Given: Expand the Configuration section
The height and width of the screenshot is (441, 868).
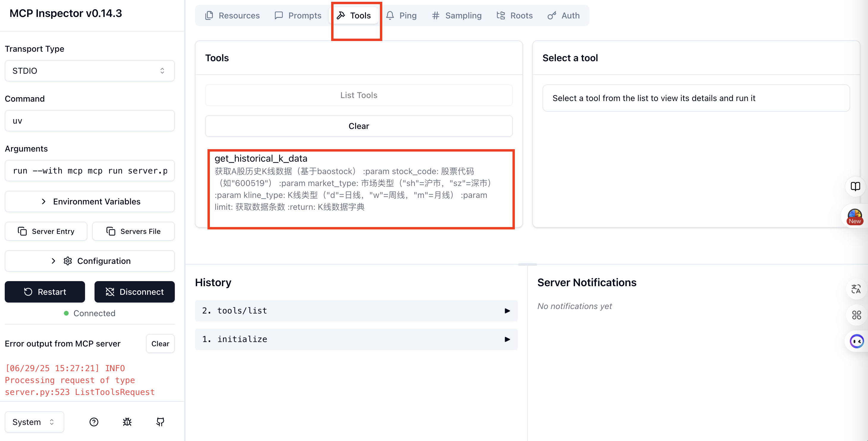Looking at the screenshot, I should pos(90,261).
